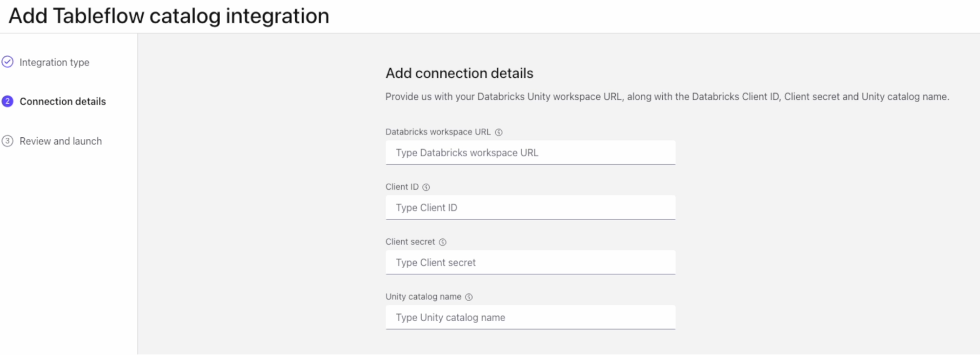Click the Unity catalog name label text
The width and height of the screenshot is (980, 355).
[x=423, y=297]
